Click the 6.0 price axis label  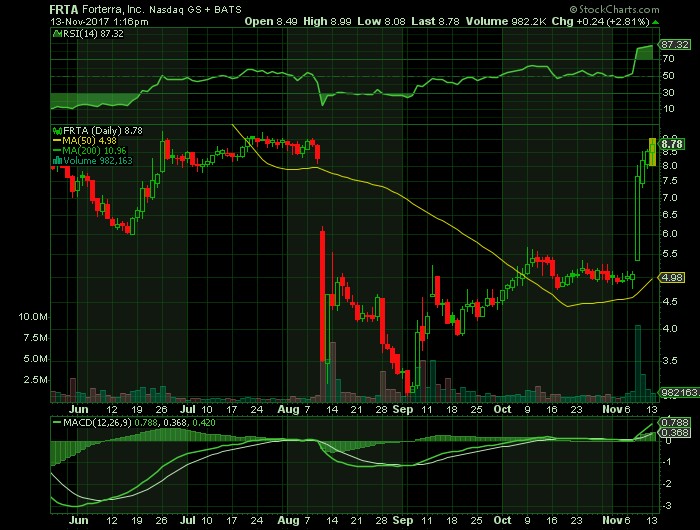pyautogui.click(x=671, y=234)
